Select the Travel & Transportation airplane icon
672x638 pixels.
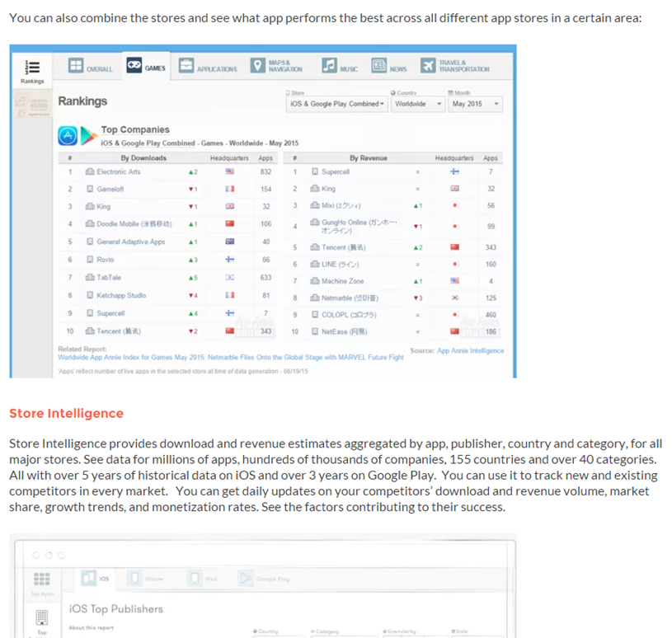(x=427, y=67)
